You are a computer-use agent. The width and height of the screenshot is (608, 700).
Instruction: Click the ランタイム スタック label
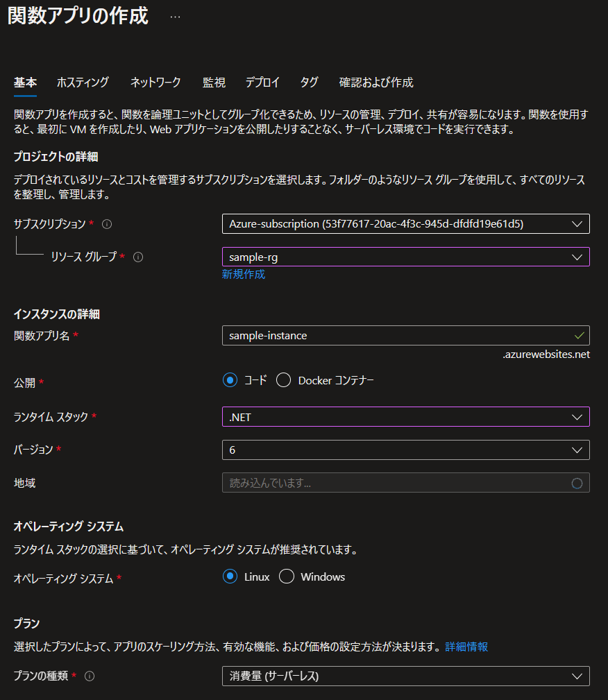pos(51,417)
